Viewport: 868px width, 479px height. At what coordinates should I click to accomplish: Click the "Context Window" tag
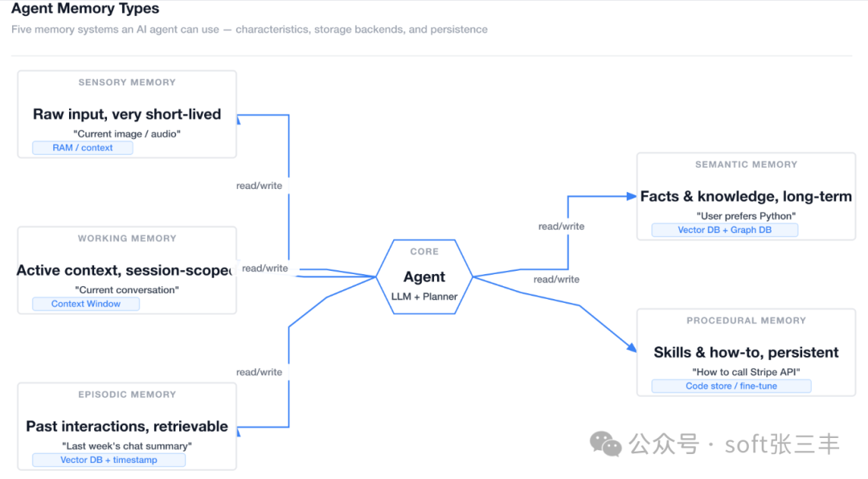click(x=86, y=304)
